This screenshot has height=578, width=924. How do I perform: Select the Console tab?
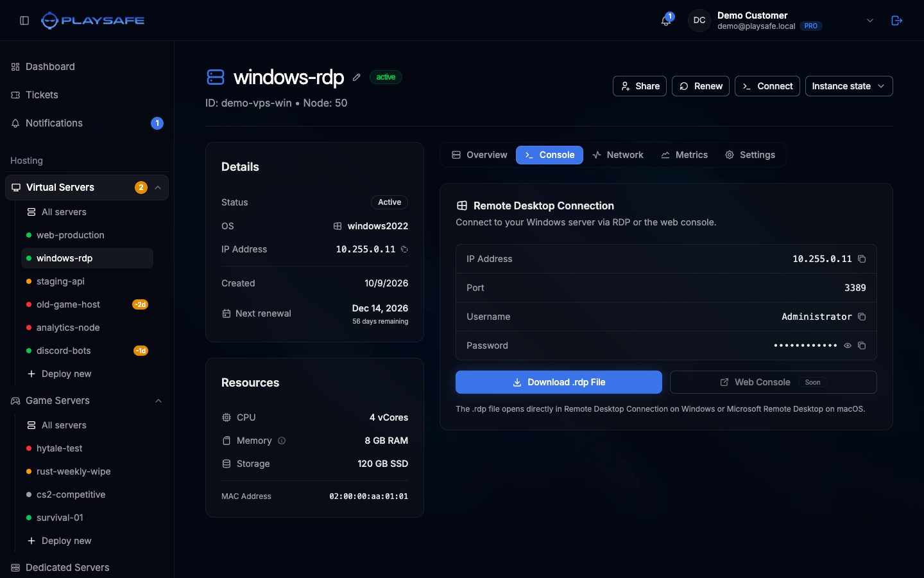(x=549, y=155)
